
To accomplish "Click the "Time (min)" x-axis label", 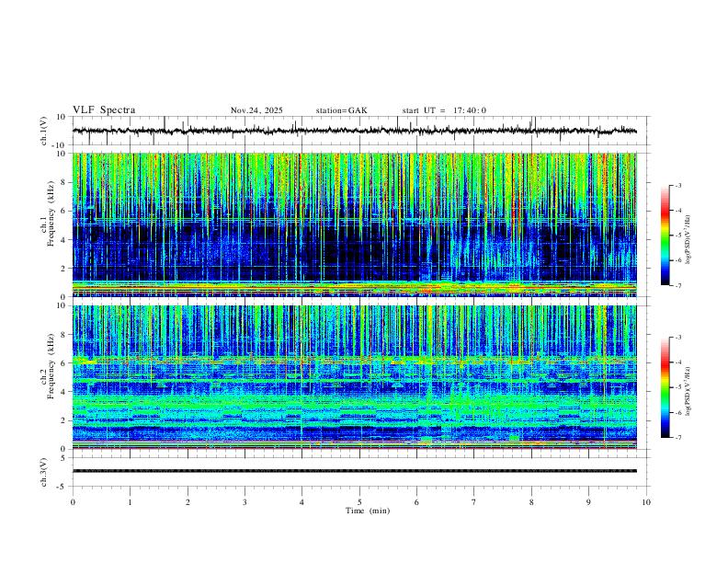I will point(368,511).
